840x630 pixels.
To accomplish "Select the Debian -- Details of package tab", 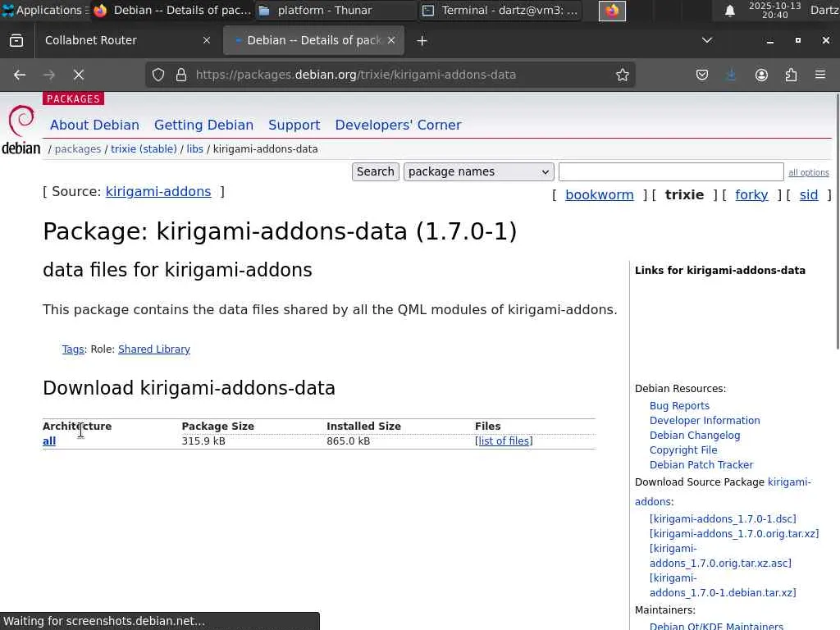I will [314, 41].
